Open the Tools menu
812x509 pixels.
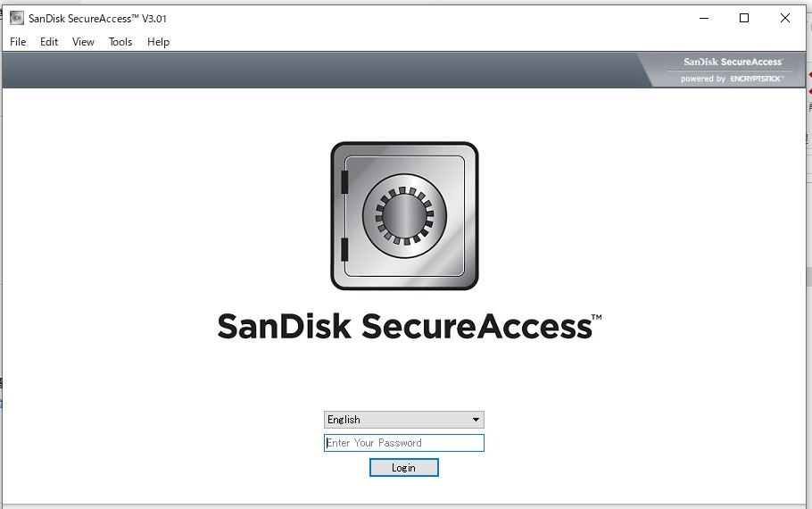tap(120, 42)
